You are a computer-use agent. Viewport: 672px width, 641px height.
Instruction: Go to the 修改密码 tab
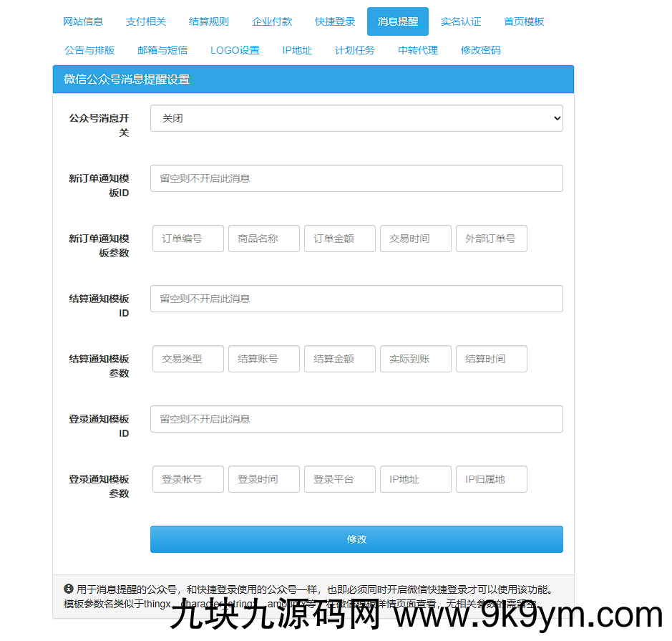481,50
